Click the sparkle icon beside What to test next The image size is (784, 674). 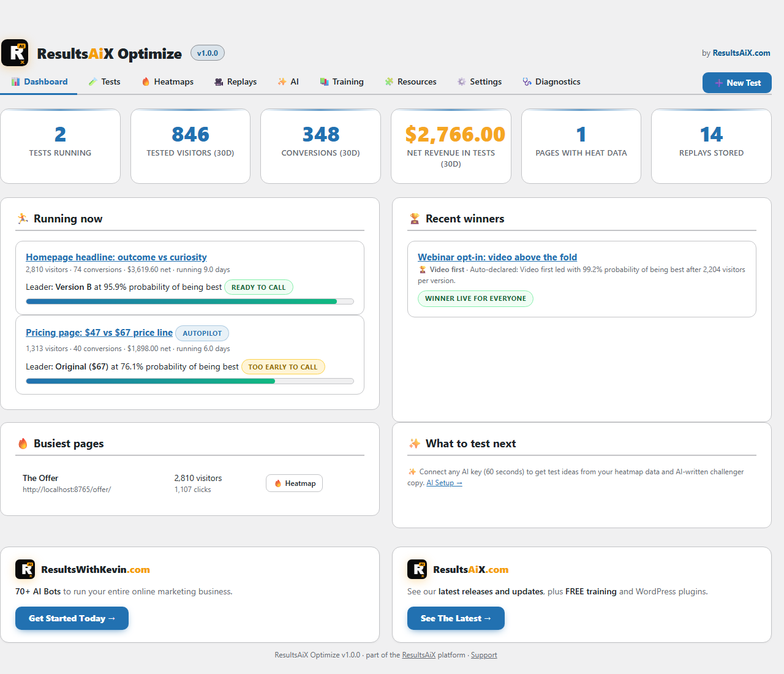coord(415,444)
